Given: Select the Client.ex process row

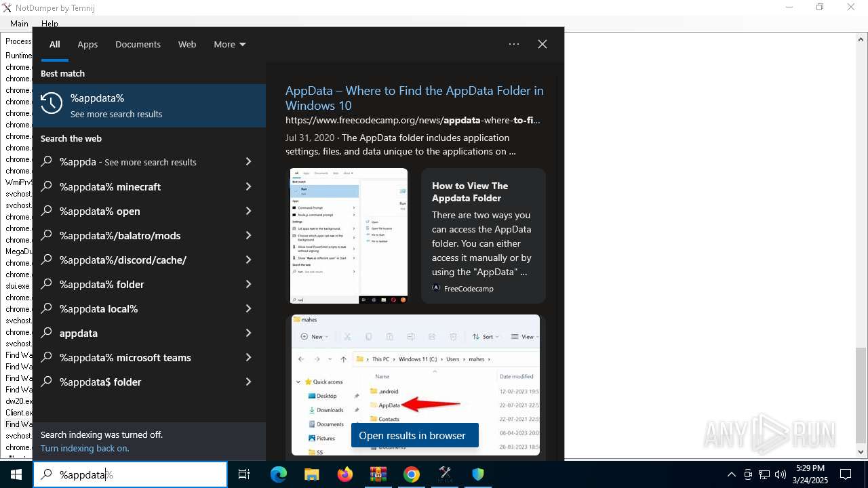Looking at the screenshot, I should (18, 413).
